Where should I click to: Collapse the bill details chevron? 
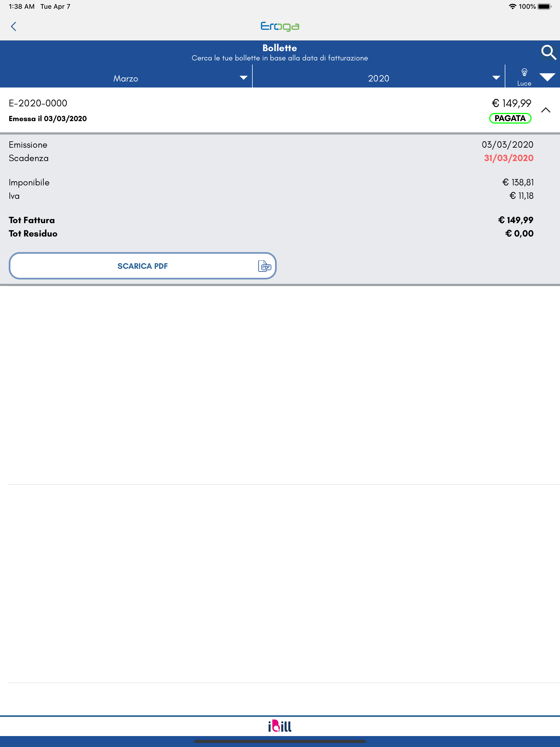pos(546,110)
